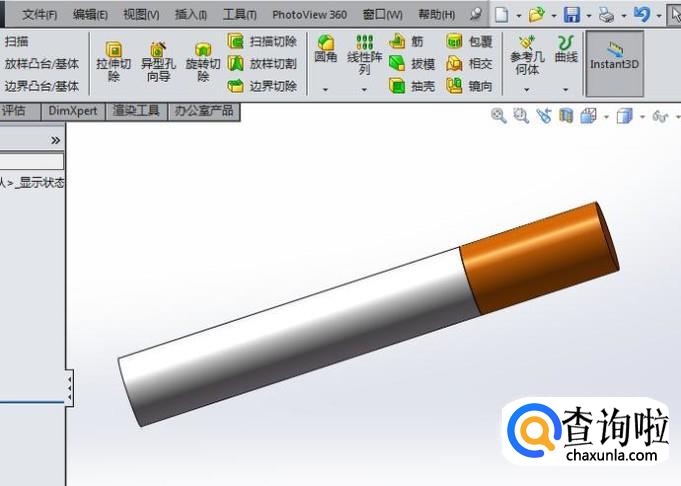
Task: Select the 包覆 wrap tool
Action: pyautogui.click(x=469, y=41)
